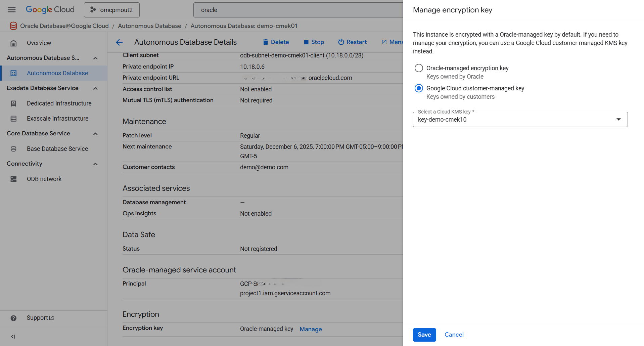Click the Private endpoint IP value 10.18.0.6
The height and width of the screenshot is (346, 644).
coord(252,67)
